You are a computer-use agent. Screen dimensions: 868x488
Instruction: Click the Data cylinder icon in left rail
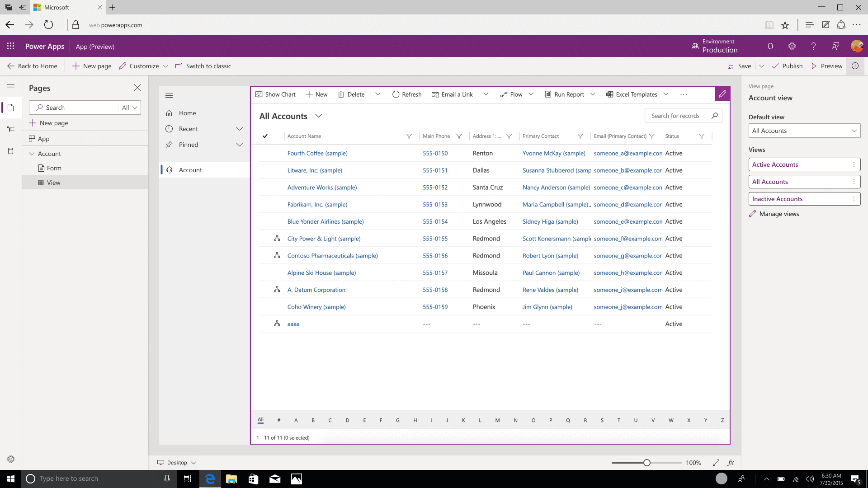click(11, 151)
